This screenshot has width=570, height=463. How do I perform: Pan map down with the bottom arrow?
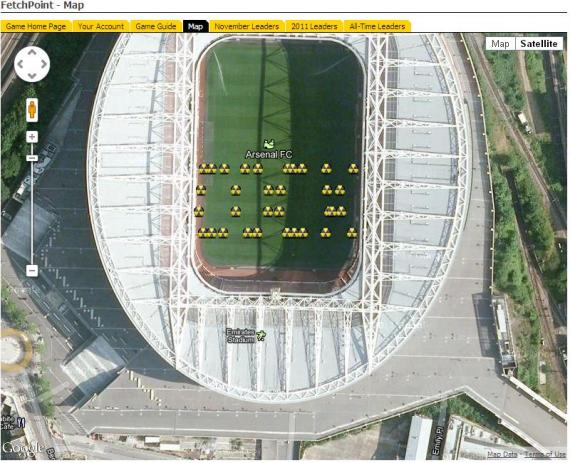click(32, 76)
